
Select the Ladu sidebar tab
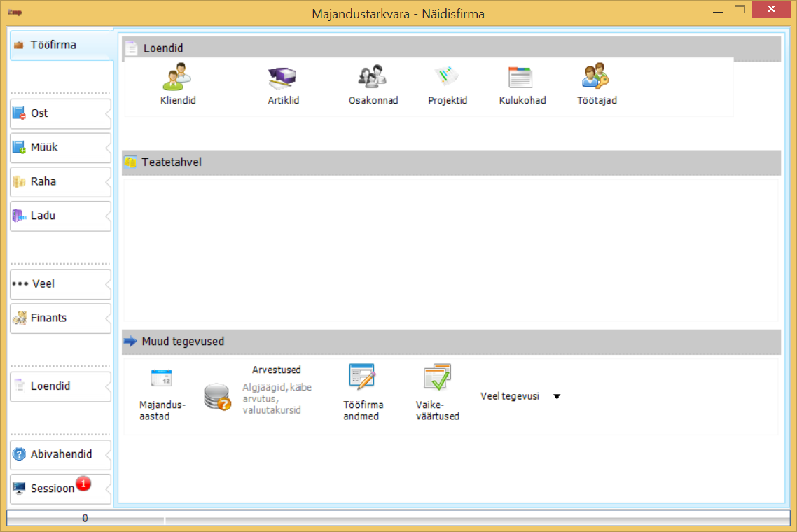(60, 216)
